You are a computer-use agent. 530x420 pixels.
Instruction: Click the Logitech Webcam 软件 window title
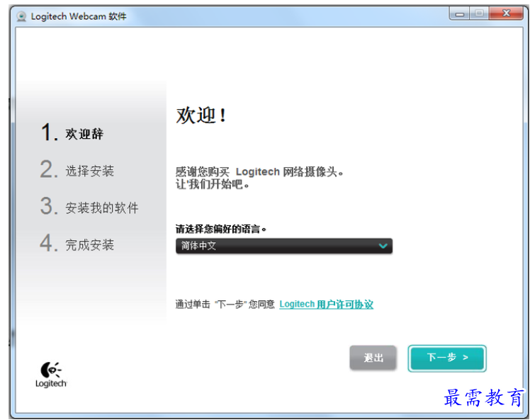pos(79,16)
